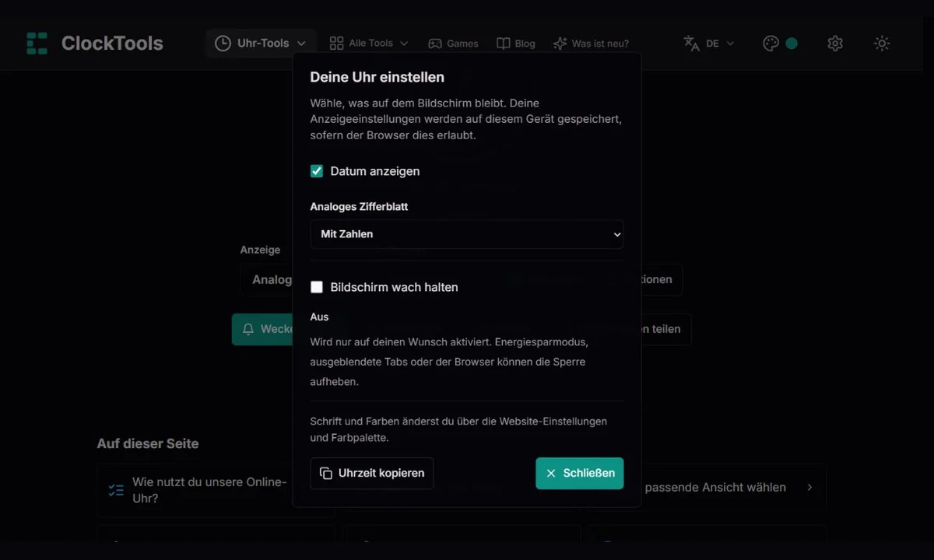Click the copy icon in Uhrzeit kopieren

326,474
